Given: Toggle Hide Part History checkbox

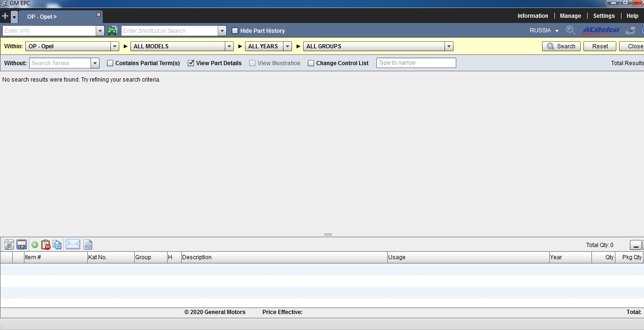Looking at the screenshot, I should coord(235,31).
